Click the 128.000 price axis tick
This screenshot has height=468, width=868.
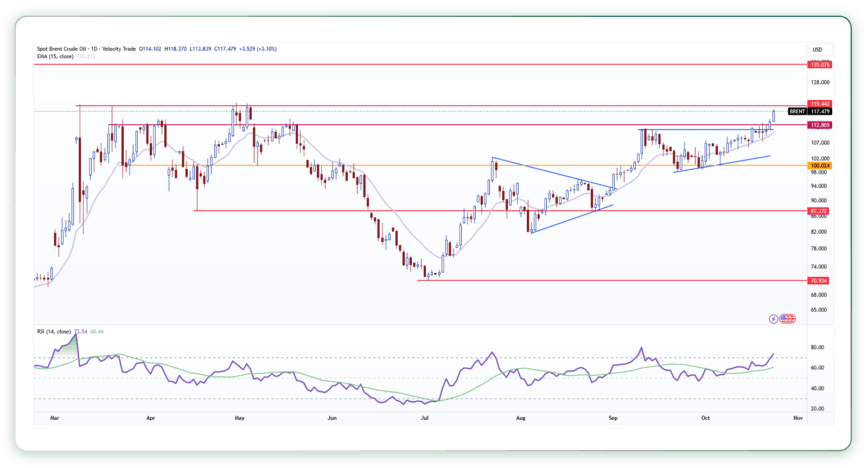pos(820,82)
